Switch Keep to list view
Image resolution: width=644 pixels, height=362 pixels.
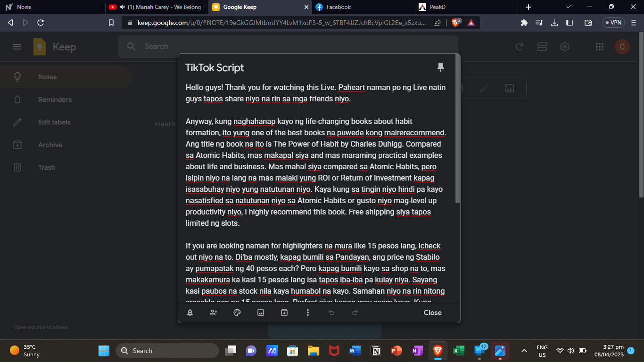pyautogui.click(x=542, y=47)
